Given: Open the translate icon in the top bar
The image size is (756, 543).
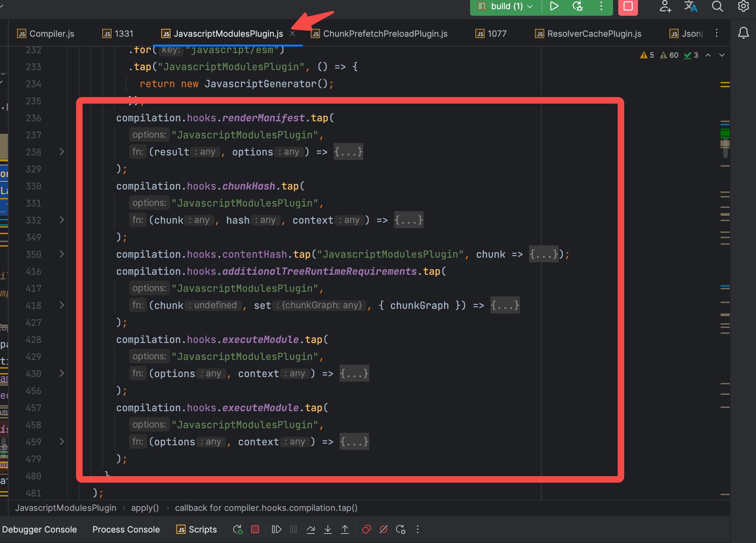Looking at the screenshot, I should 690,6.
